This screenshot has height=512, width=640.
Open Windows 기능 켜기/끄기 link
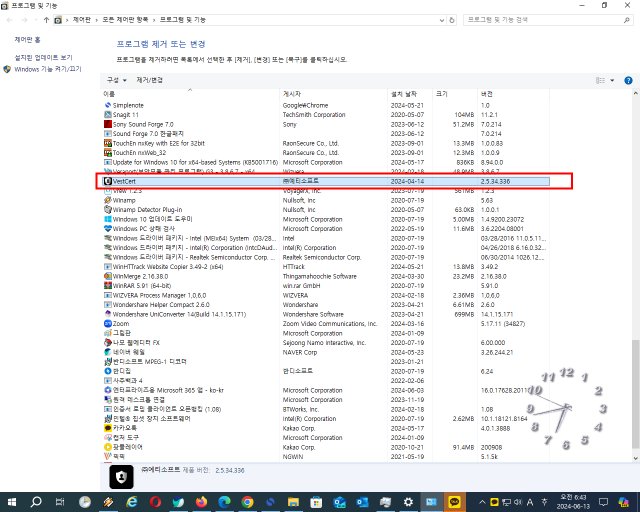tap(48, 69)
